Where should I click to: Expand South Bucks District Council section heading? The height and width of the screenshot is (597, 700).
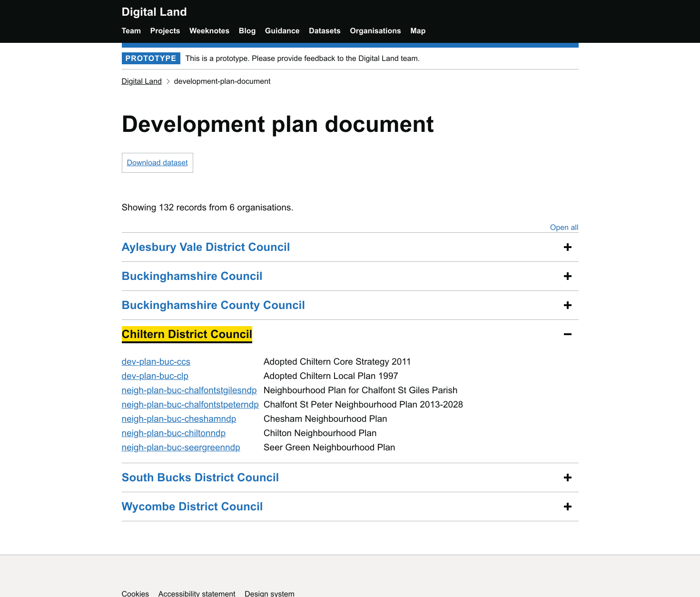point(200,478)
